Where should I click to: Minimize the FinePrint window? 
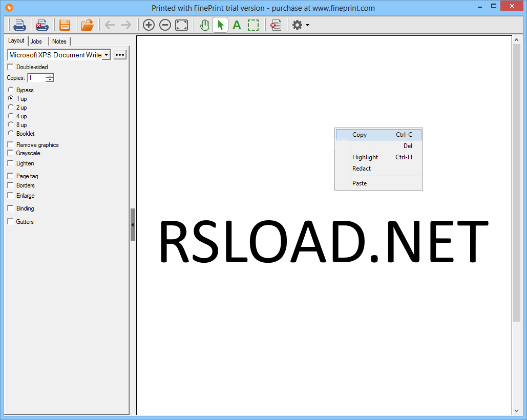click(480, 6)
